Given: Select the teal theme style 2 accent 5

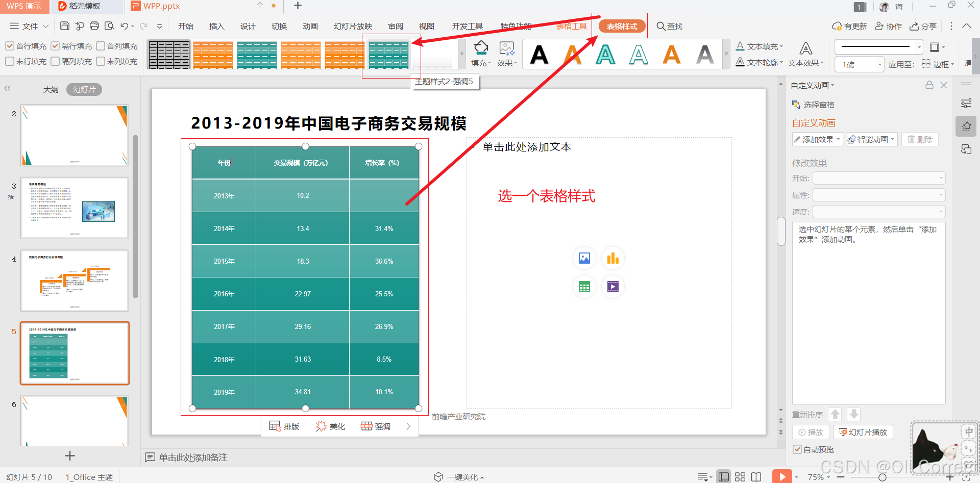Looking at the screenshot, I should (x=389, y=55).
